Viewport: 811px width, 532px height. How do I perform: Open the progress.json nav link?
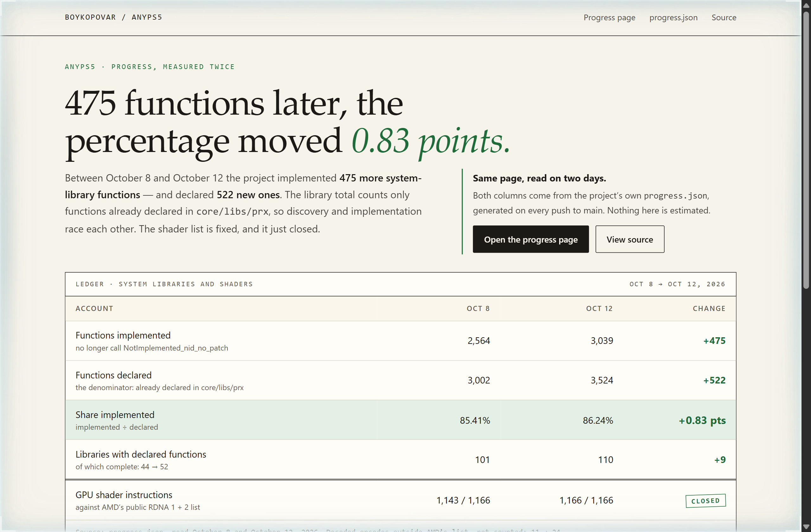(673, 17)
